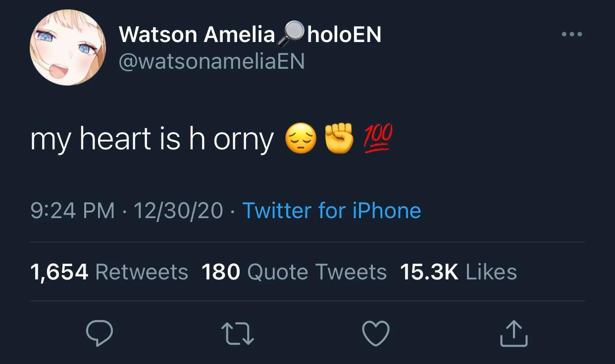Click the pensive face emoji
Viewport: 615px width, 364px height.
[x=301, y=139]
